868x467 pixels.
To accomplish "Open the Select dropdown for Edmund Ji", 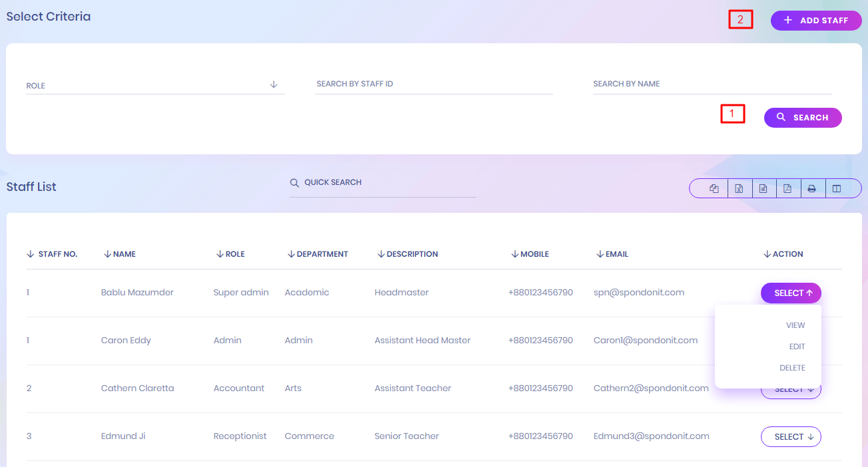I will (x=791, y=437).
